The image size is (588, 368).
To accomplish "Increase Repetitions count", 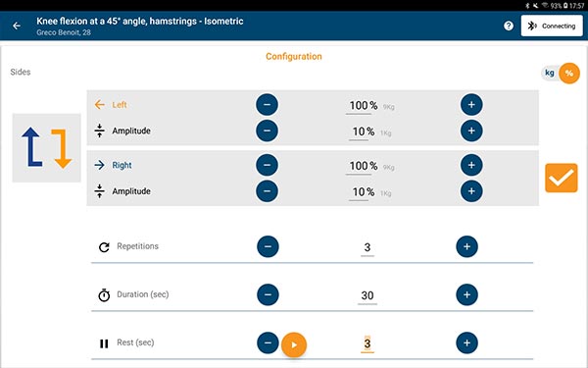I will pyautogui.click(x=466, y=246).
